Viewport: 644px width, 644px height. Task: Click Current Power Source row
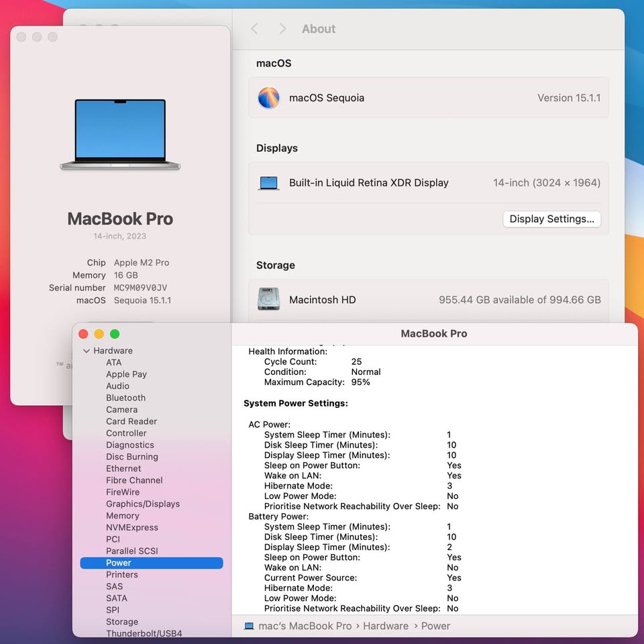[x=362, y=578]
